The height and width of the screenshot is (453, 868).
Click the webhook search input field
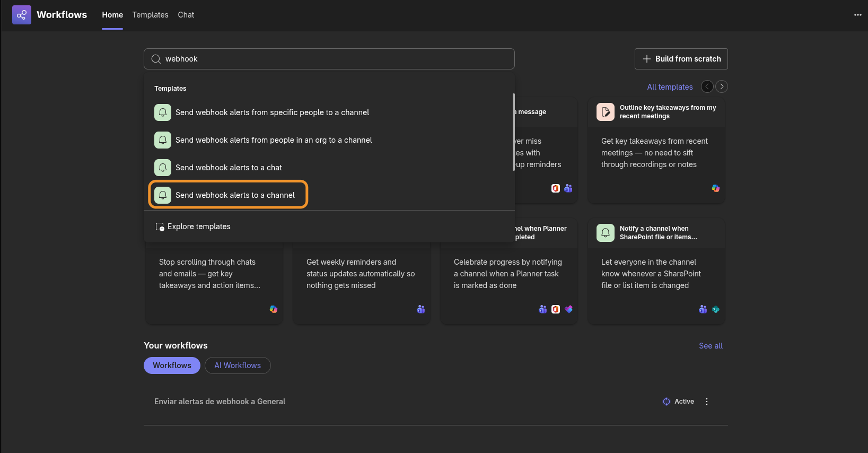[329, 59]
